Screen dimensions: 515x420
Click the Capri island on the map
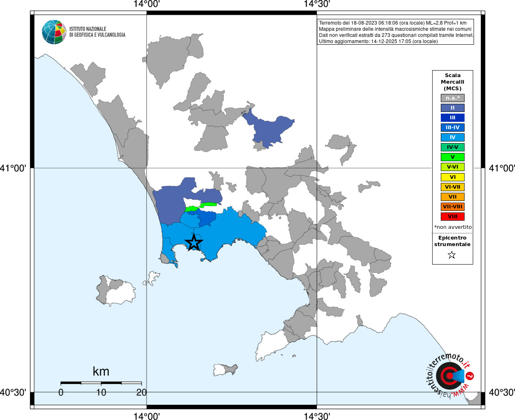(225, 370)
